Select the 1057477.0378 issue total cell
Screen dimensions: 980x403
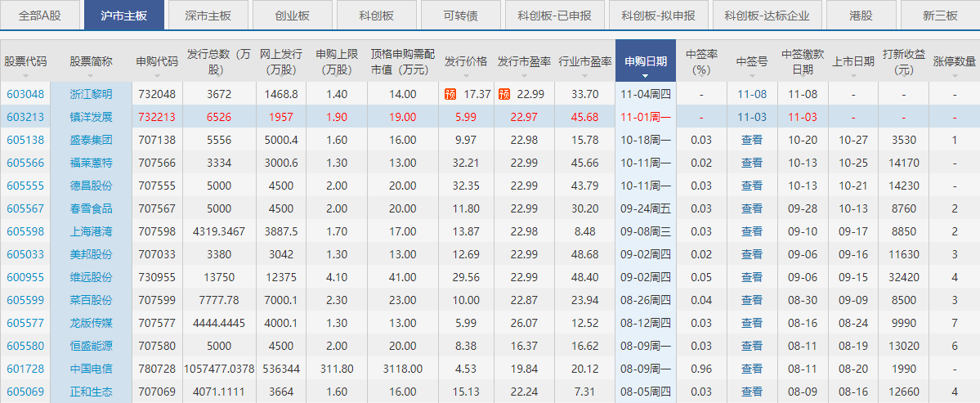(219, 369)
